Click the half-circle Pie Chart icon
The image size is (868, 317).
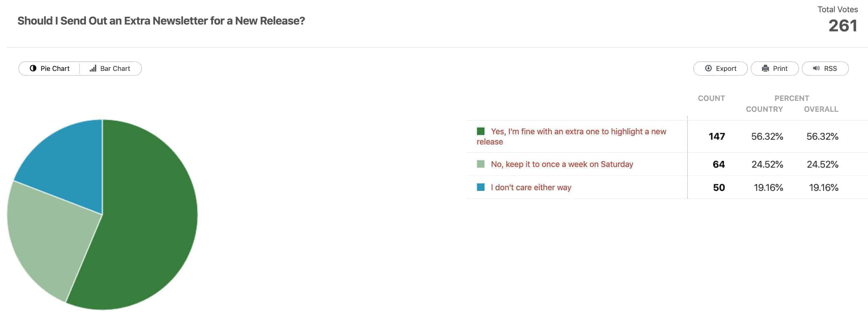pos(33,68)
